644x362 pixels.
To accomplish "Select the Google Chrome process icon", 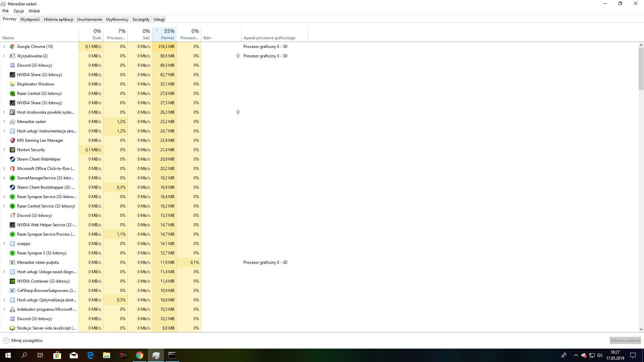I will tap(12, 47).
